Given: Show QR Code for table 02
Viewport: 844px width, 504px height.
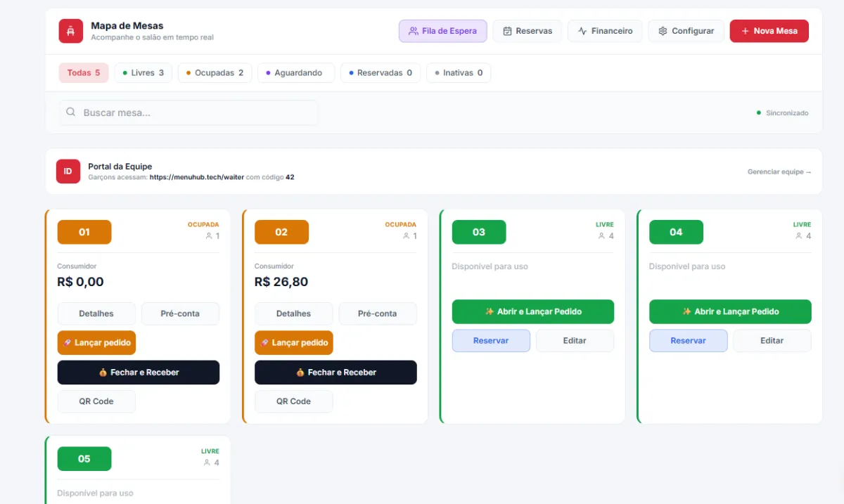Looking at the screenshot, I should coord(294,401).
